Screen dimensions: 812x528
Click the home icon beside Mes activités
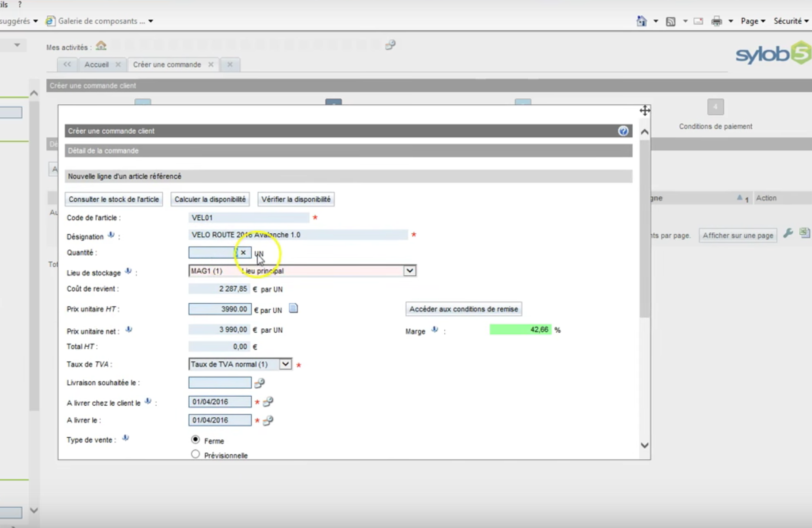(101, 46)
